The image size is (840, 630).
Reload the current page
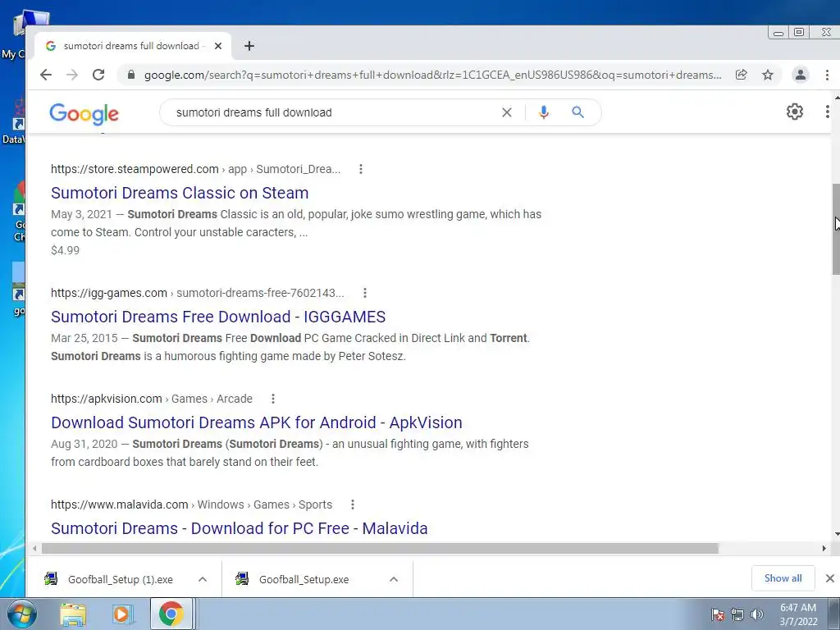click(x=98, y=75)
